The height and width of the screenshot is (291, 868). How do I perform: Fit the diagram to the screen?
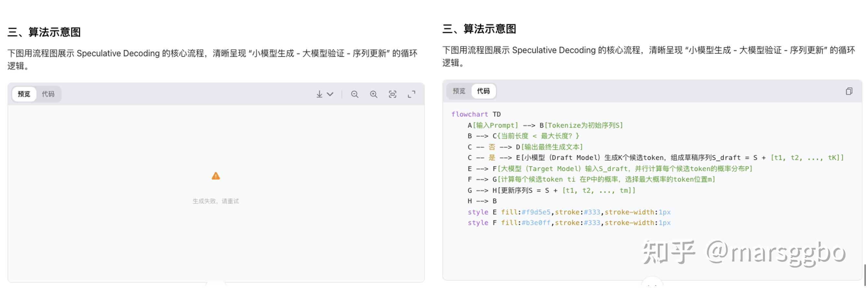click(392, 94)
